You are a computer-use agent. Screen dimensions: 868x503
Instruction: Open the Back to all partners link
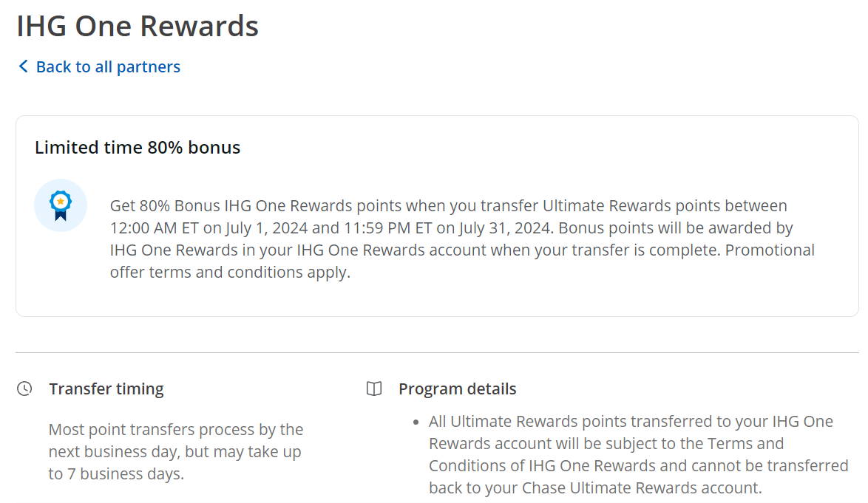point(107,66)
